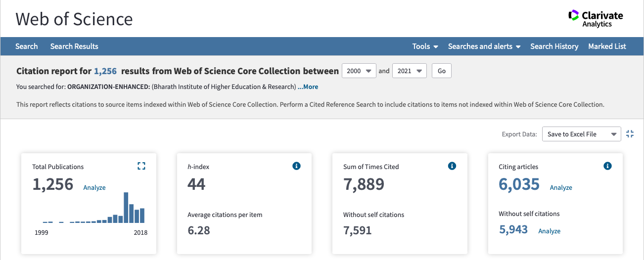This screenshot has width=644, height=260.
Task: Open the Save to Excel File dropdown
Action: pyautogui.click(x=581, y=134)
